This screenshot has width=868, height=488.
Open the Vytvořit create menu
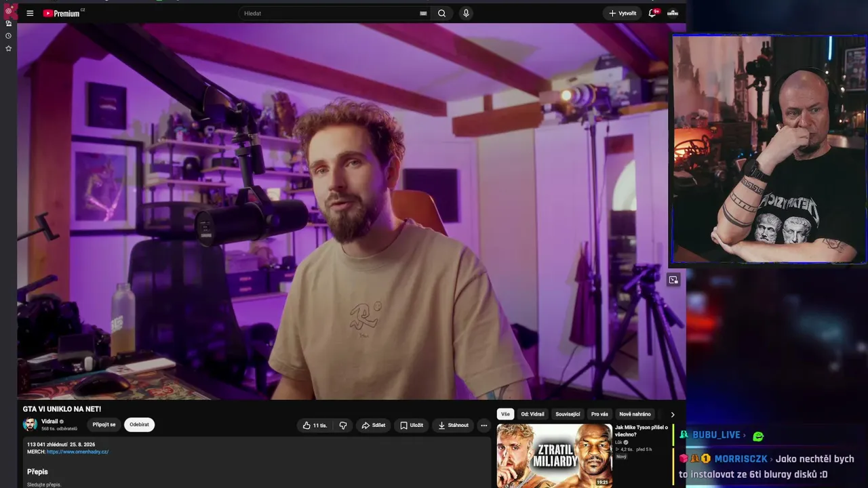coord(622,13)
